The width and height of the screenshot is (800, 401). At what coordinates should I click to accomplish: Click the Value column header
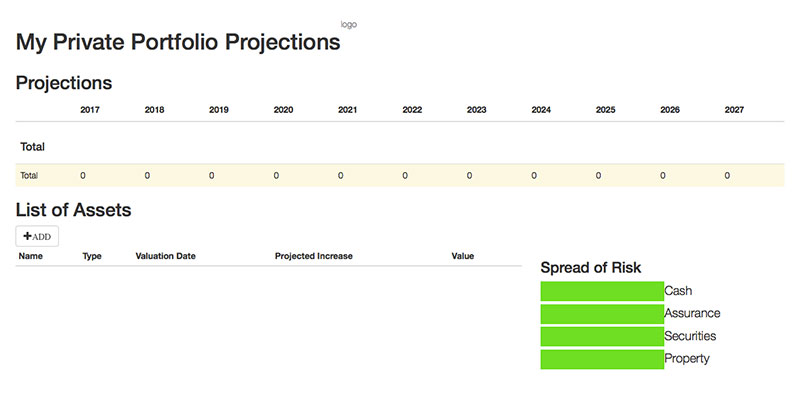pos(463,256)
